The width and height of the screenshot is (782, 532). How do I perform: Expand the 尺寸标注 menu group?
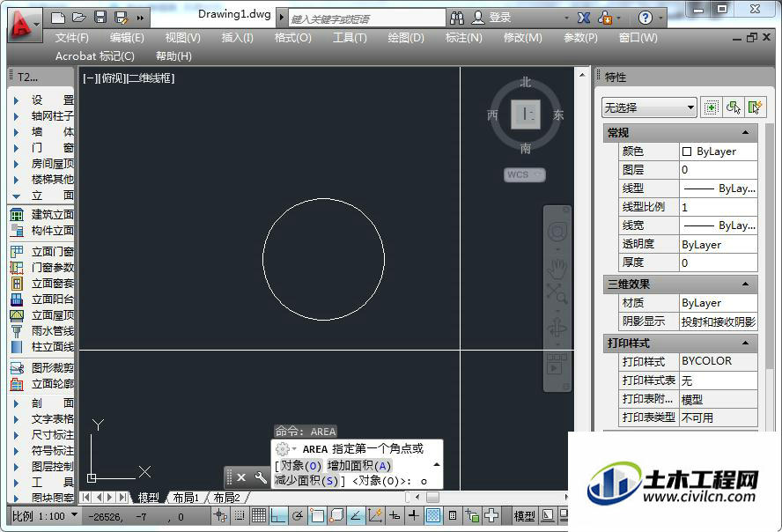pyautogui.click(x=16, y=435)
